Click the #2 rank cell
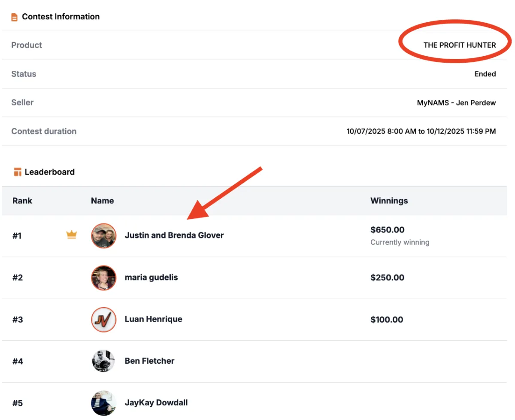 (x=18, y=278)
